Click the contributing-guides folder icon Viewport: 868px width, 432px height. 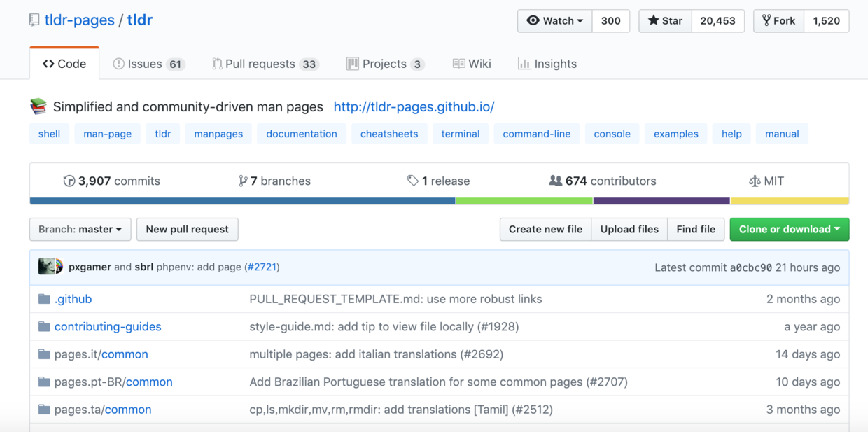pos(44,327)
